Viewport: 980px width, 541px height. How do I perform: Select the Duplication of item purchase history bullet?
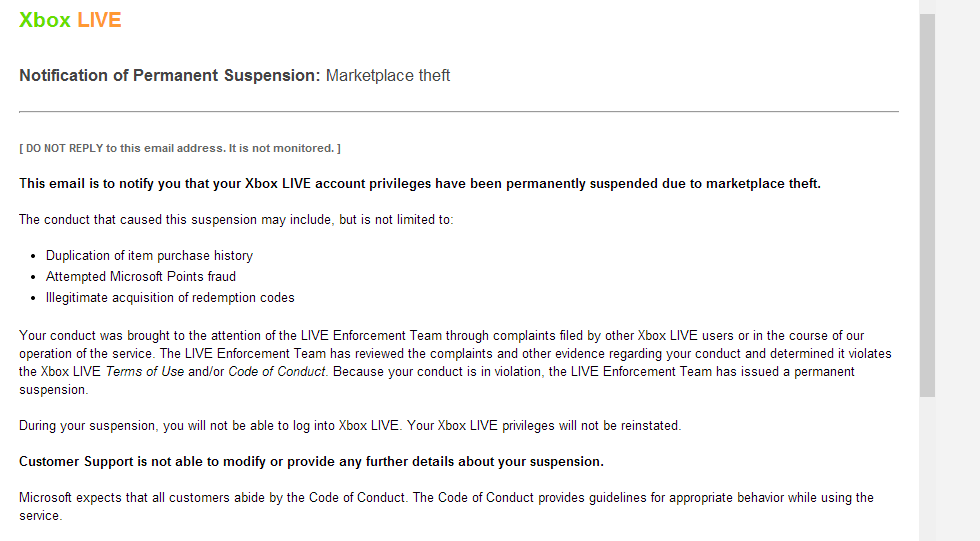click(149, 256)
